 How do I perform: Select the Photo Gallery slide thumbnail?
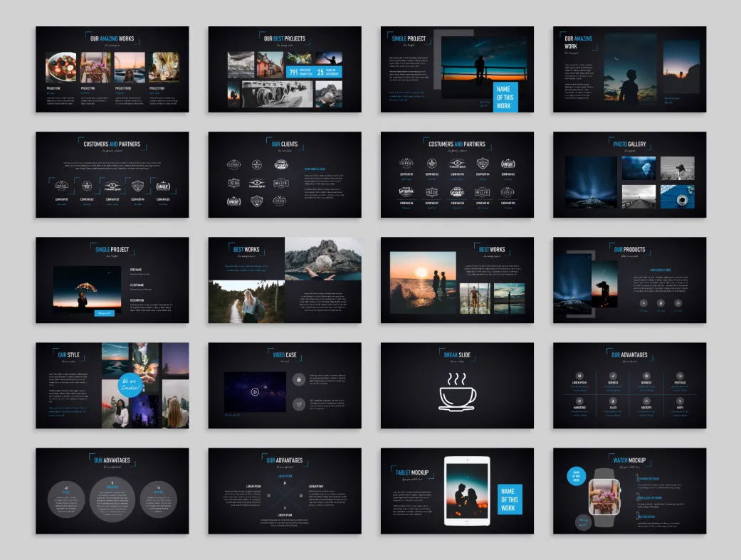[x=629, y=175]
